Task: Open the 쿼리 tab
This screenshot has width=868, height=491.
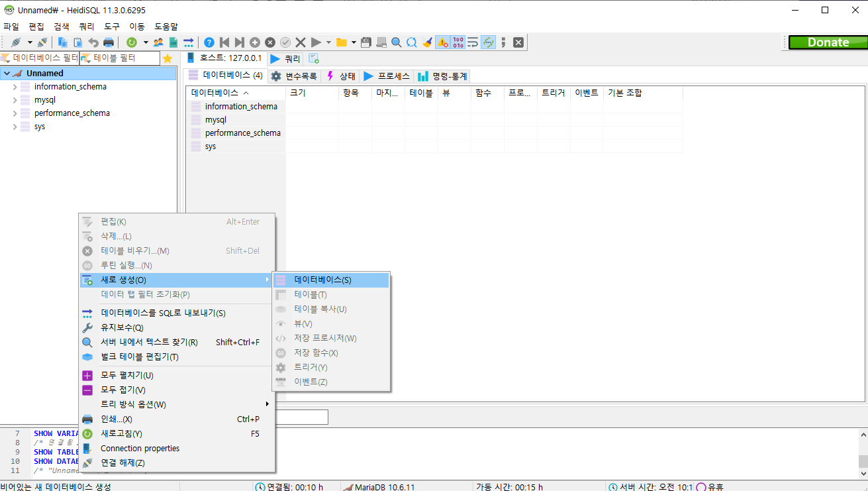Action: coord(285,58)
